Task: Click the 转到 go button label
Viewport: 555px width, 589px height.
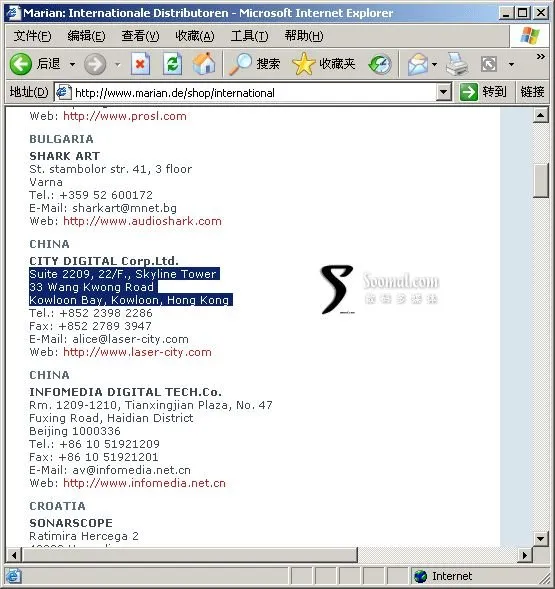Action: tap(495, 92)
